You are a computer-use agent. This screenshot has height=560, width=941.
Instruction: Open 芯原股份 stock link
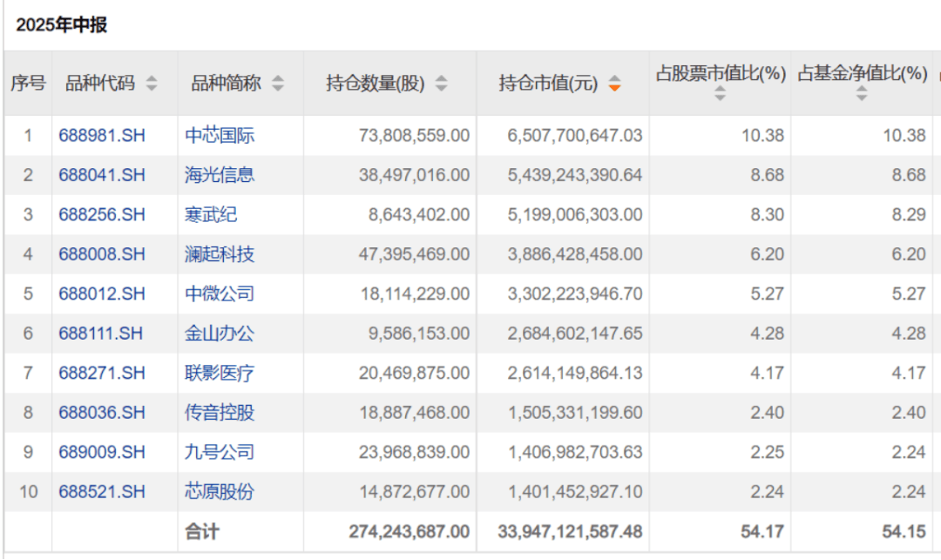pyautogui.click(x=220, y=491)
